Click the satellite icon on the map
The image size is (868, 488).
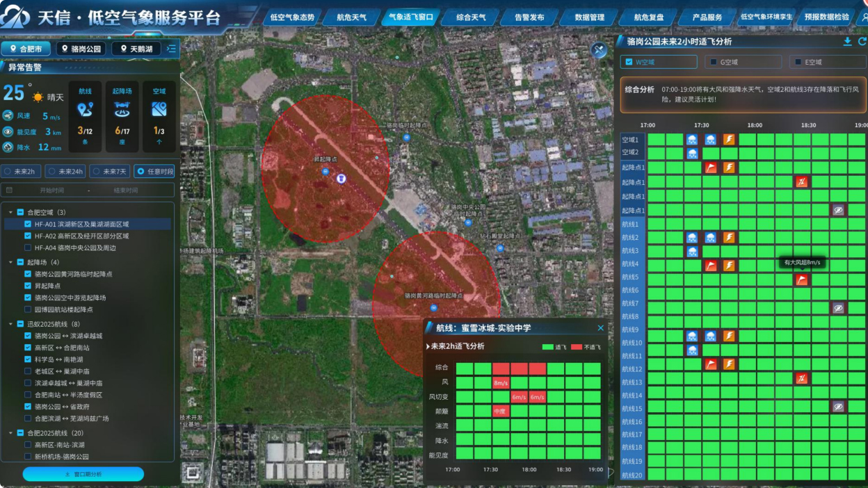pos(599,50)
